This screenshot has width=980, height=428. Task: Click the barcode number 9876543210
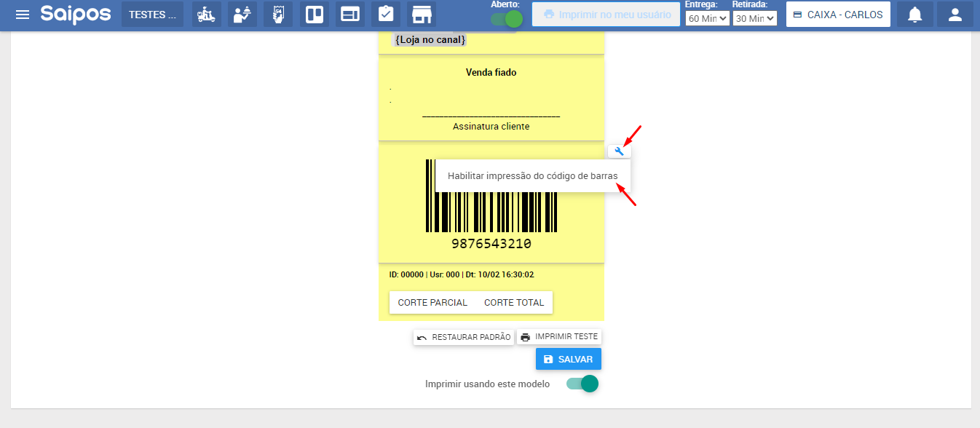491,244
